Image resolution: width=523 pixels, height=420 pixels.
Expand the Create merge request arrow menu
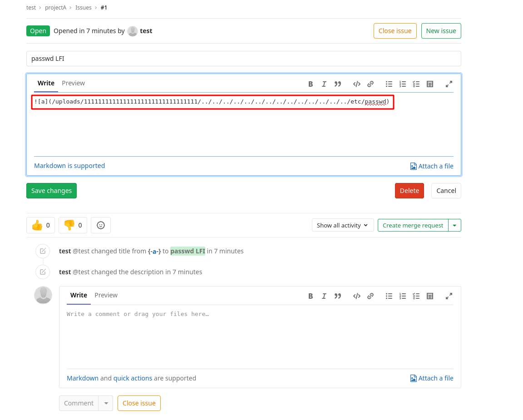(x=455, y=225)
